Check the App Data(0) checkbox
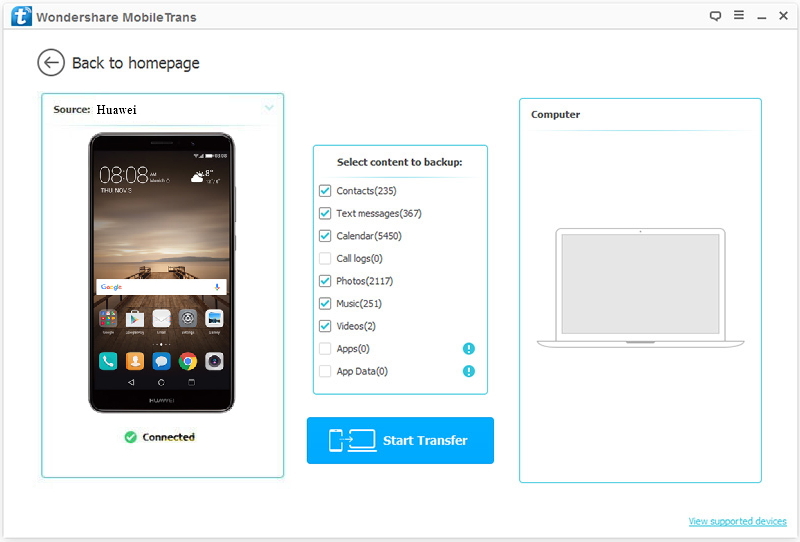The image size is (800, 542). 325,371
